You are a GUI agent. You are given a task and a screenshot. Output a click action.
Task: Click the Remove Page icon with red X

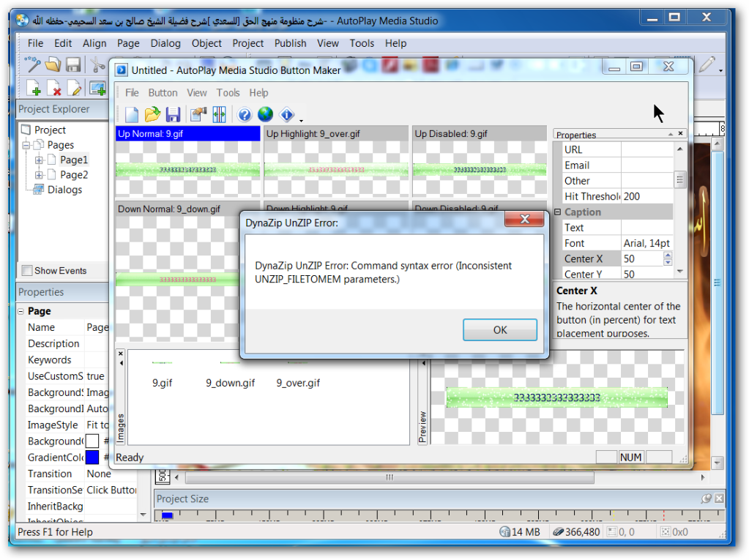coord(54,89)
